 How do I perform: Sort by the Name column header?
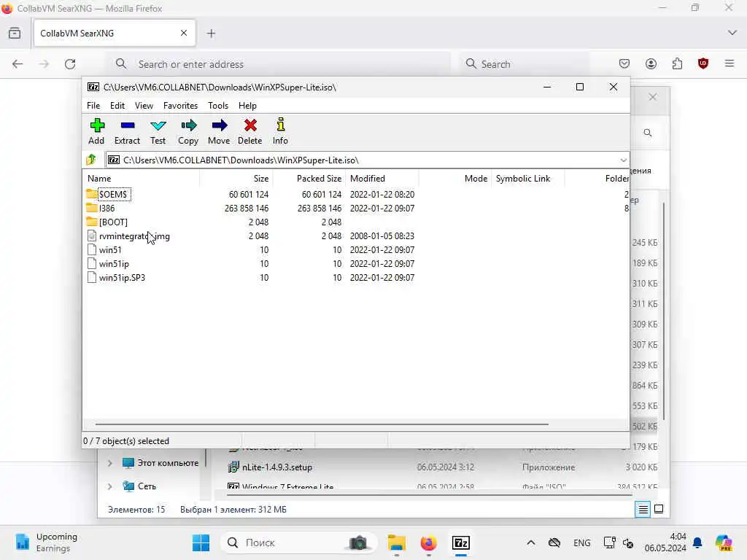pyautogui.click(x=142, y=178)
